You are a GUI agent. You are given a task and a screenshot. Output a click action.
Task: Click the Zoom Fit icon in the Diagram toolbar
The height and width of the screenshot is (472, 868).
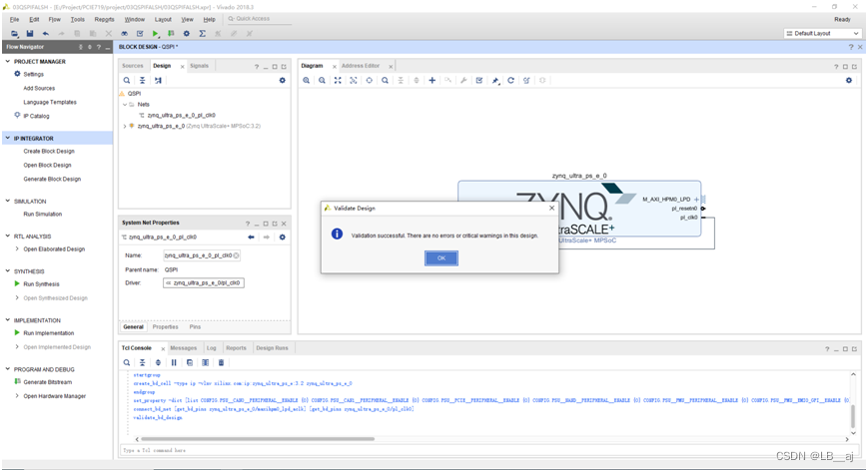(x=338, y=80)
